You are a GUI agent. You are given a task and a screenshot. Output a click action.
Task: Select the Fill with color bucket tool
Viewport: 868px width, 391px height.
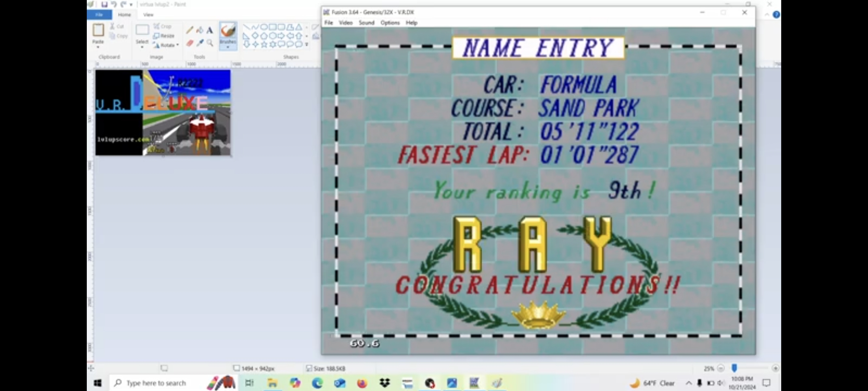[x=200, y=30]
